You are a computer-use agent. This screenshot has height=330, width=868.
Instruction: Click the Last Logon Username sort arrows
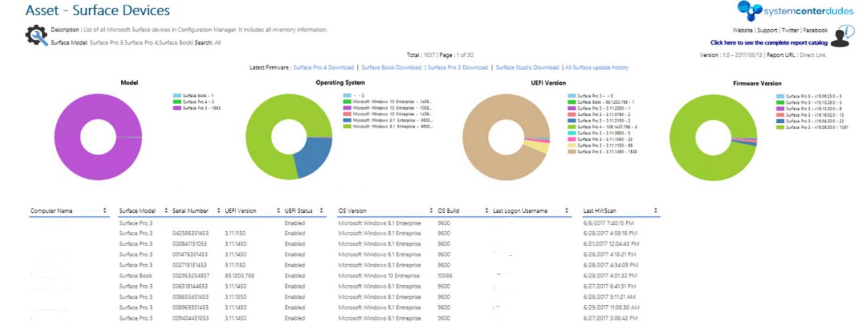[x=567, y=211]
